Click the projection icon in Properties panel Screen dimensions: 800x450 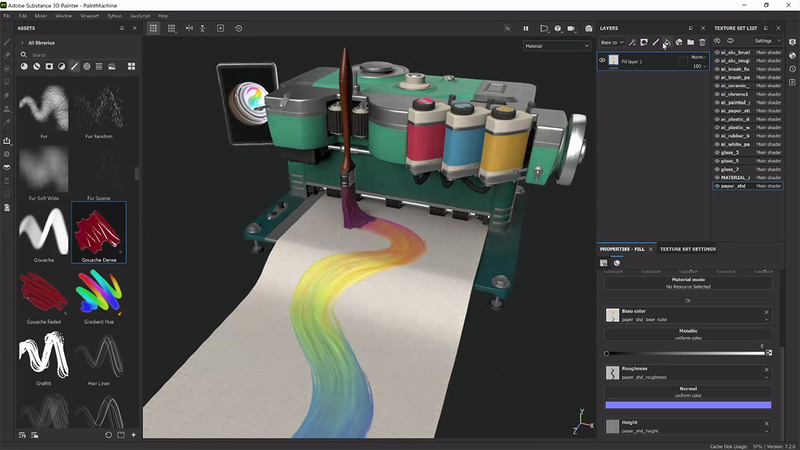(x=604, y=263)
